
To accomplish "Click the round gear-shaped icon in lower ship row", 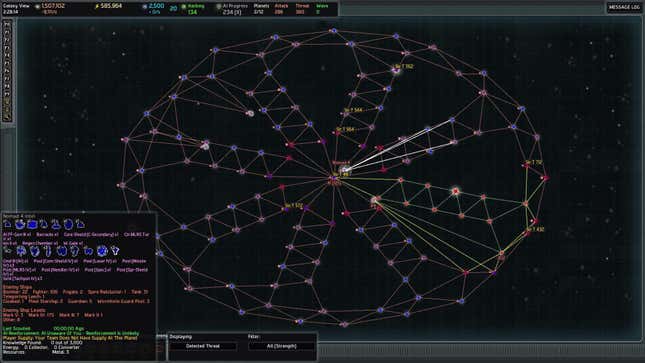I will [102, 251].
